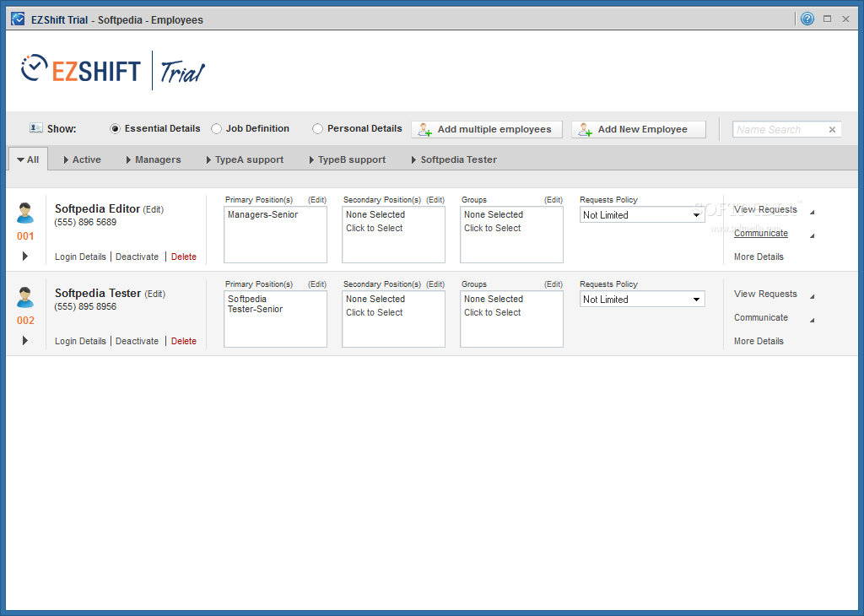
Task: Select secondary positions box for Softpedia Editor
Action: click(393, 235)
